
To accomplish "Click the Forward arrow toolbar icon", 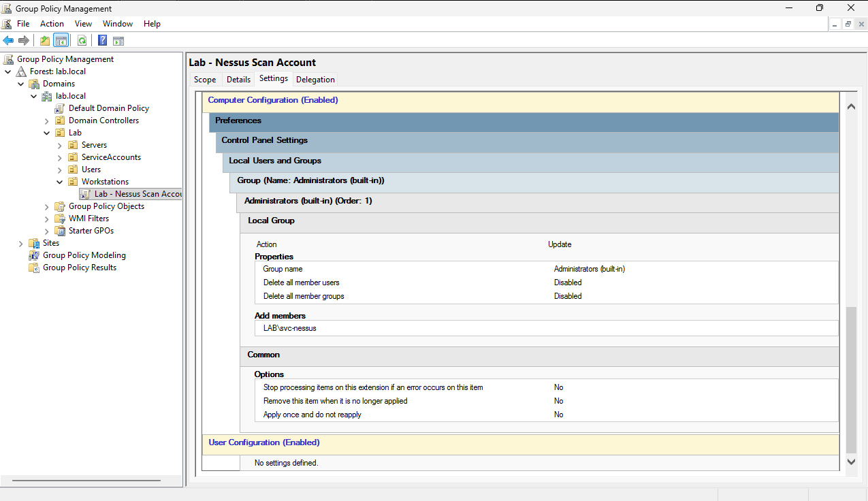I will pos(24,40).
